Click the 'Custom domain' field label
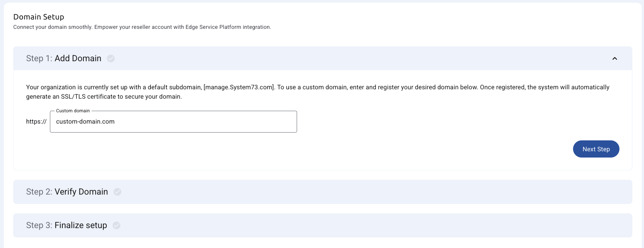644x248 pixels. (x=73, y=111)
